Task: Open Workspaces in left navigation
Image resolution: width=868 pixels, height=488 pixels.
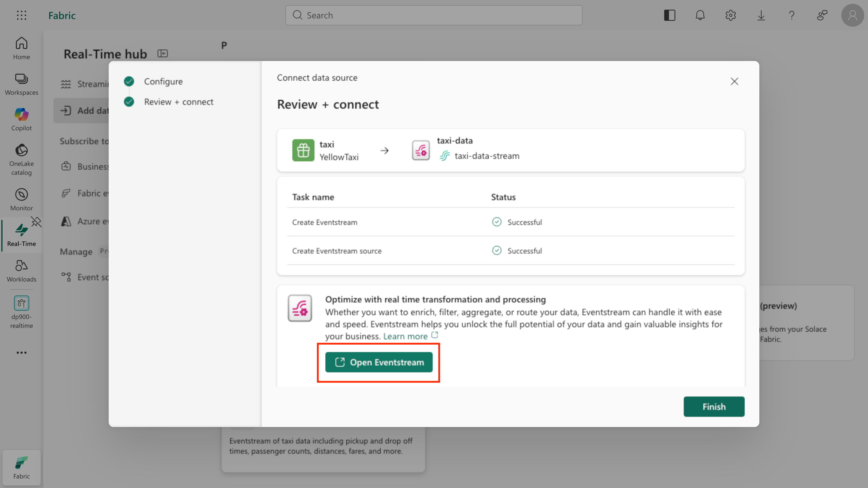Action: tap(22, 84)
